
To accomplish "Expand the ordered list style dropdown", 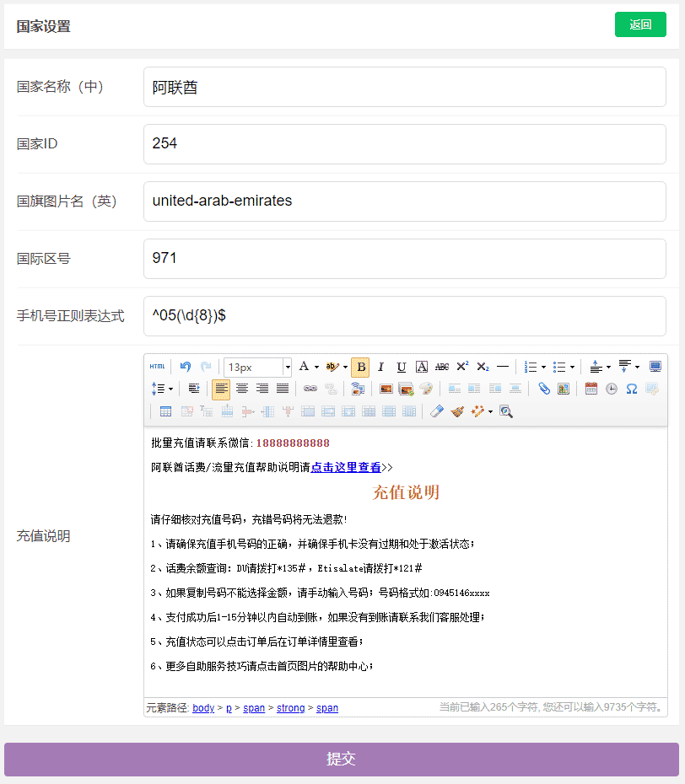I will (543, 367).
